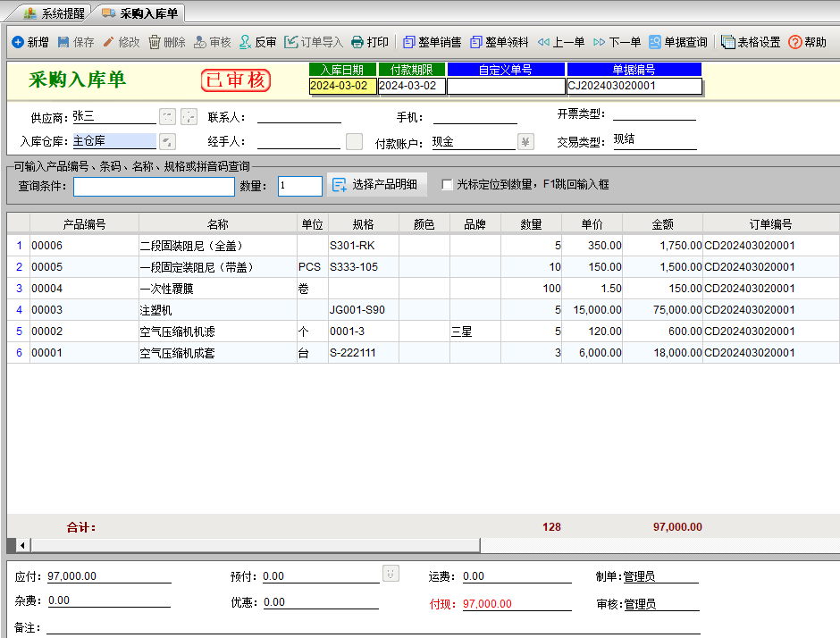Click the 查询条件 search input field
840x638 pixels.
click(x=154, y=186)
